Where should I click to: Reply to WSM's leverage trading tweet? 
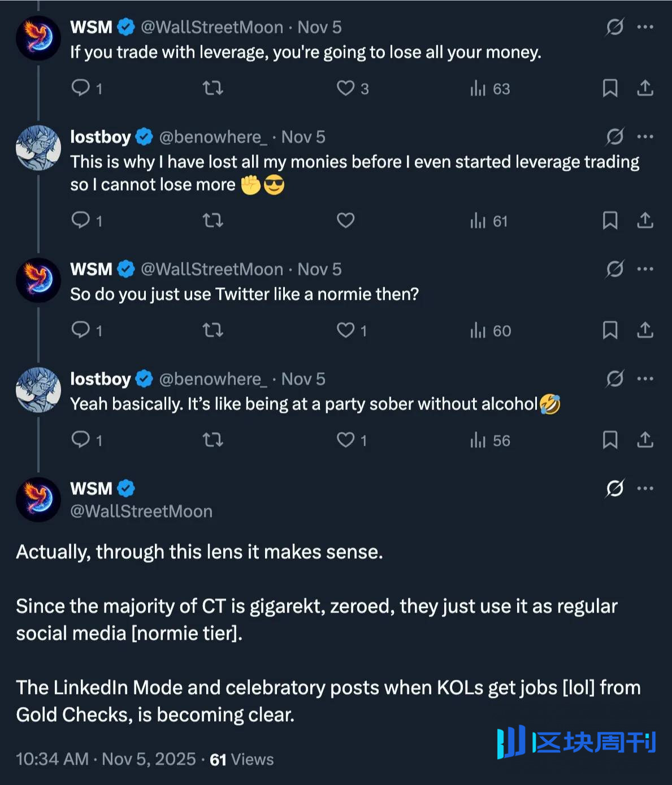pos(81,88)
